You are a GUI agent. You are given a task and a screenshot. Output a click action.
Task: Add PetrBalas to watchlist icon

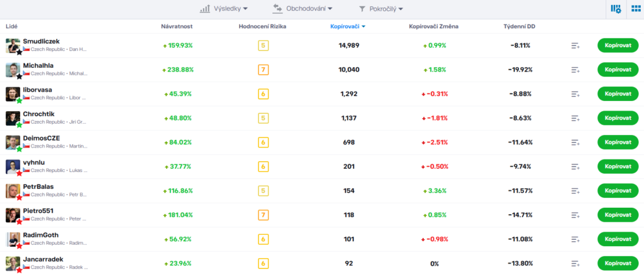575,191
